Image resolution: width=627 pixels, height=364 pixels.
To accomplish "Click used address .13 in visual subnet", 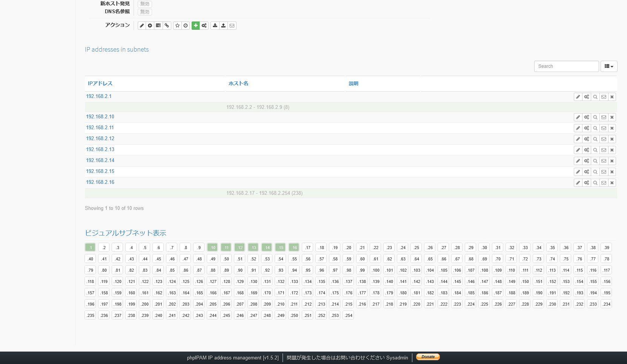I will [253, 248].
